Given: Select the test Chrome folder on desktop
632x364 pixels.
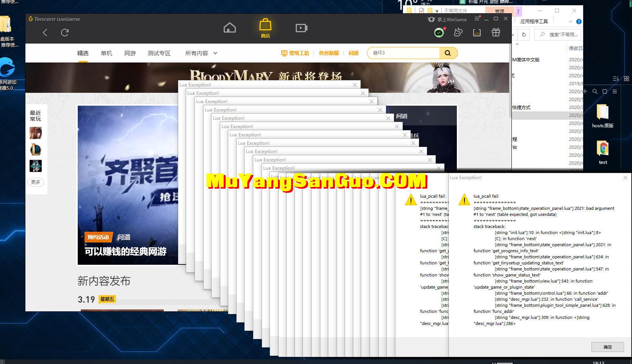Looking at the screenshot, I should 603,152.
